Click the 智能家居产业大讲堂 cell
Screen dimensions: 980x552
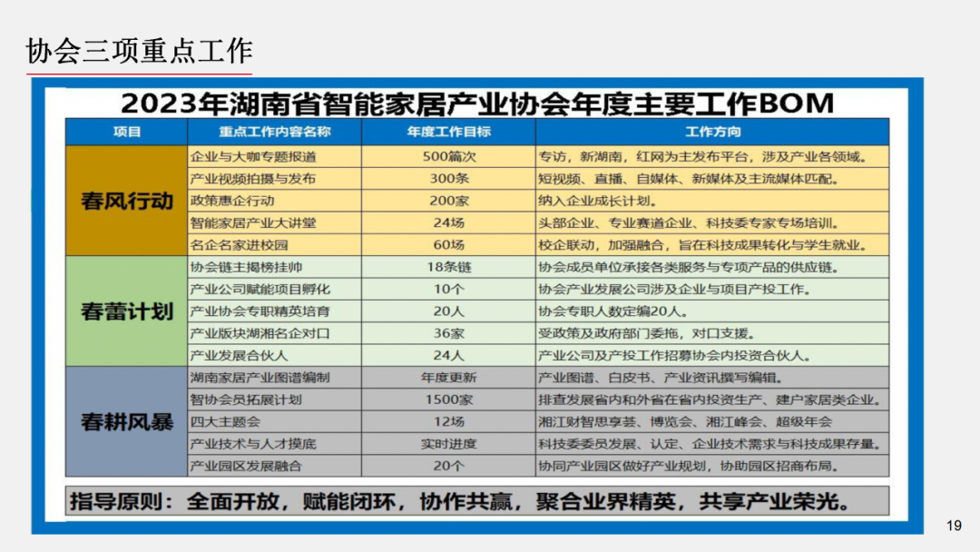click(274, 223)
